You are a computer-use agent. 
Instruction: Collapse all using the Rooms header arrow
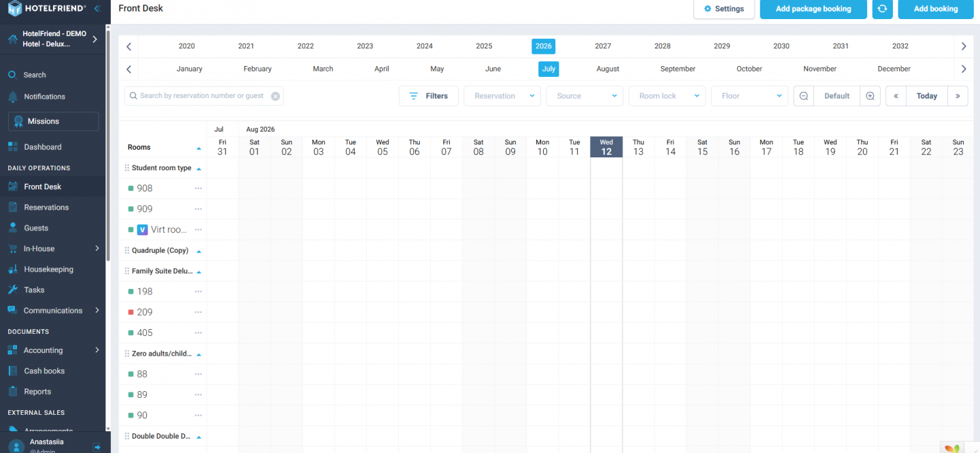(x=199, y=148)
